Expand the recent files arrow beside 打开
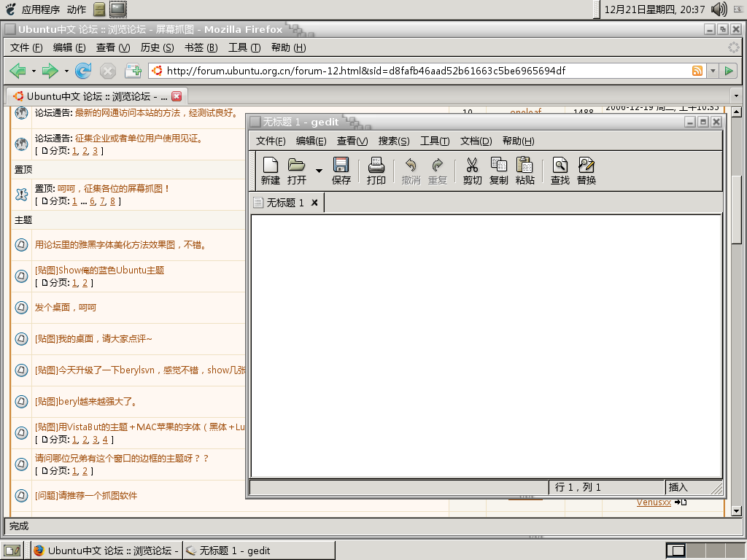This screenshot has height=560, width=747. [x=319, y=170]
